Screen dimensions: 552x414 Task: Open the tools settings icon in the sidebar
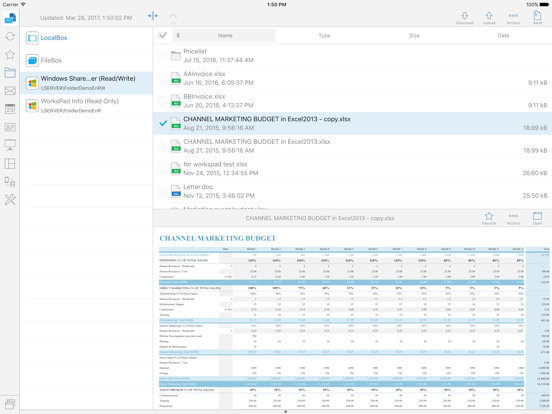(10, 200)
